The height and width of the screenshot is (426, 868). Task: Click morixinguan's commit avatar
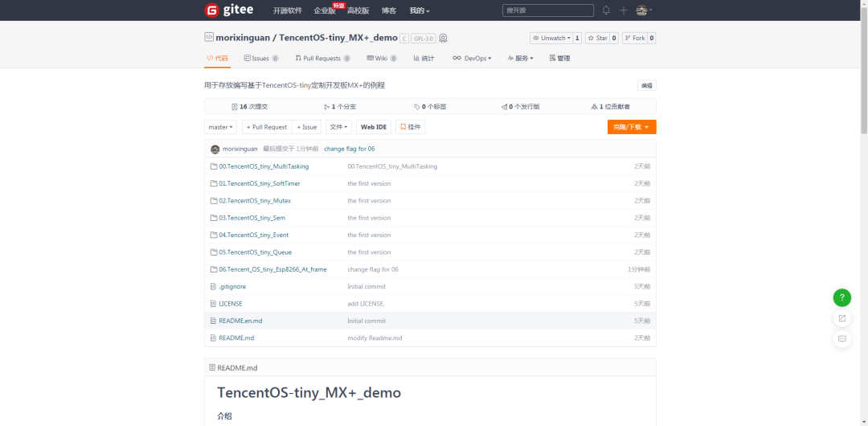215,149
